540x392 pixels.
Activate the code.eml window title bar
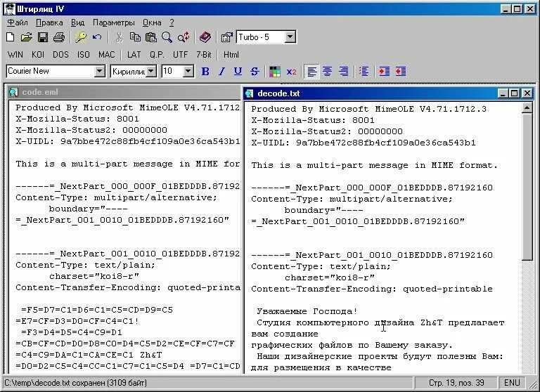[124, 92]
